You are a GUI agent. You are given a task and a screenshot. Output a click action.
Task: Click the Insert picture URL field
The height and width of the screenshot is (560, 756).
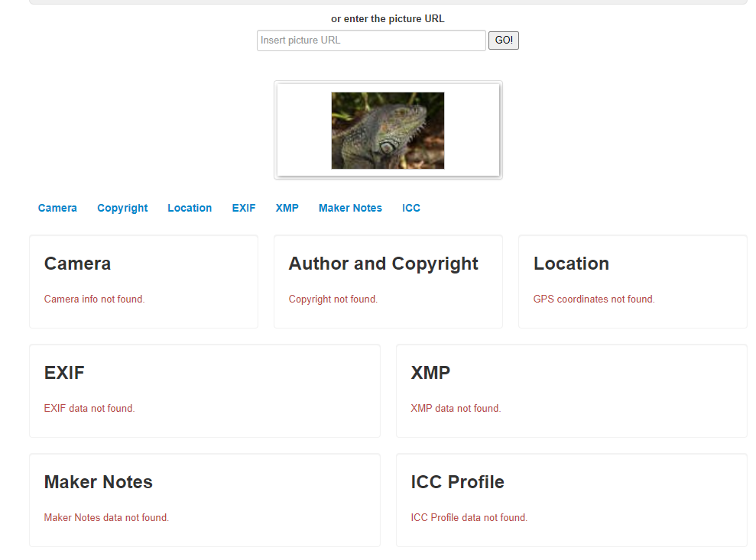click(371, 40)
